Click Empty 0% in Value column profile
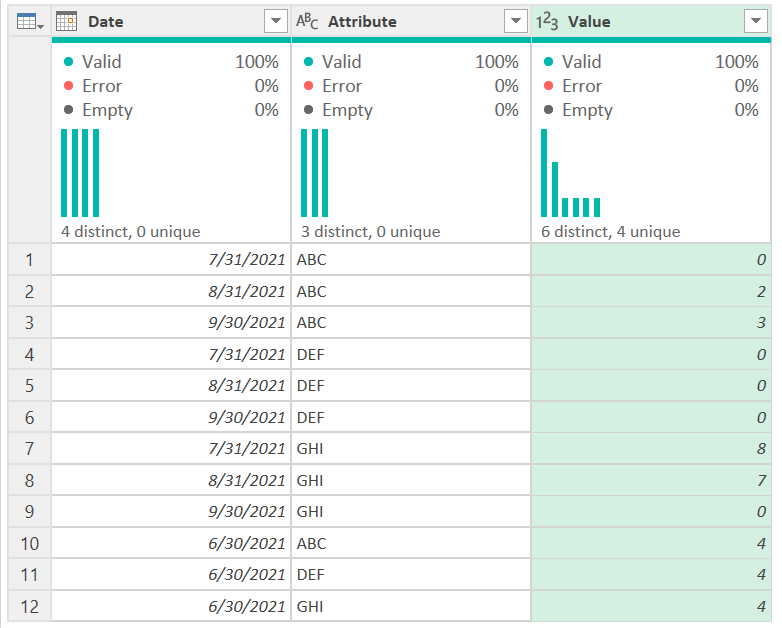 [651, 110]
